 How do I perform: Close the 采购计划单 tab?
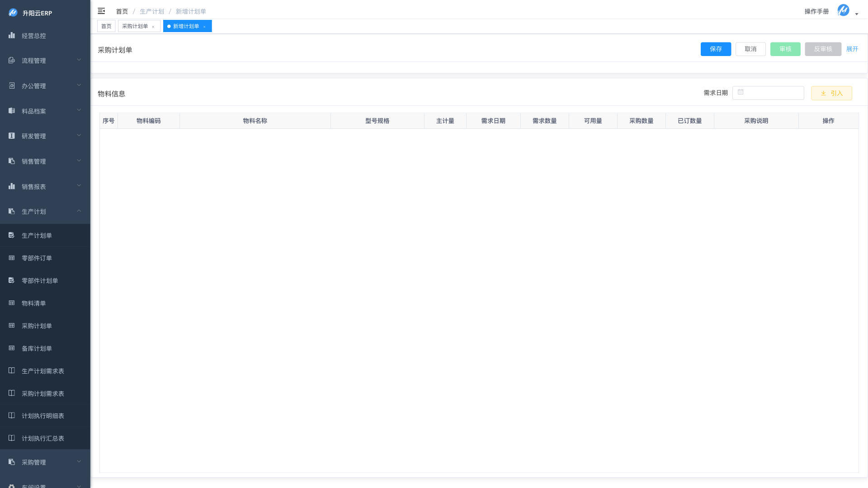click(153, 27)
